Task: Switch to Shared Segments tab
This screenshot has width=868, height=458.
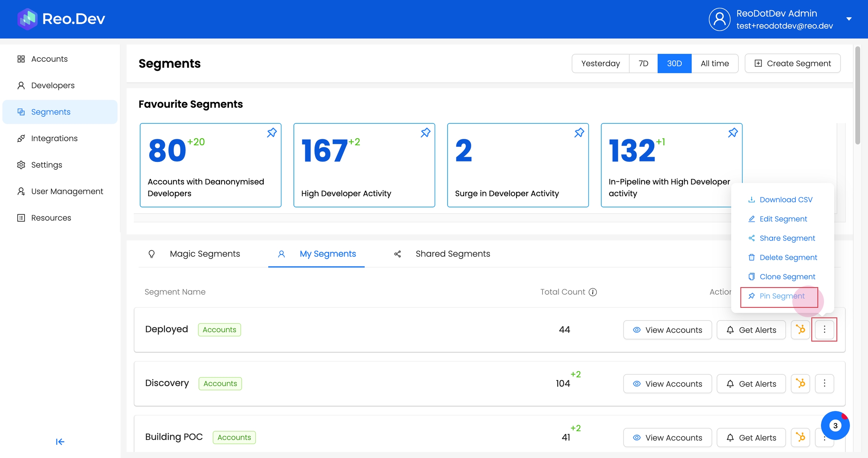Action: (x=452, y=254)
